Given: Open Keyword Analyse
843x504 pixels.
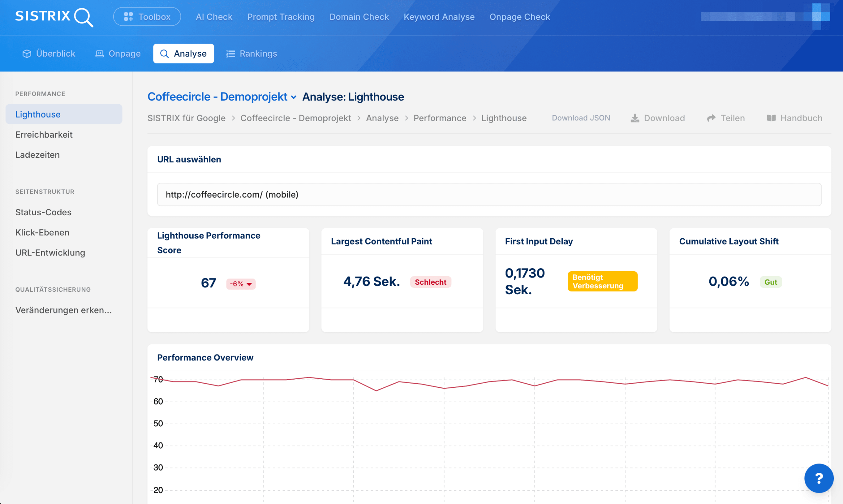Looking at the screenshot, I should [x=439, y=17].
